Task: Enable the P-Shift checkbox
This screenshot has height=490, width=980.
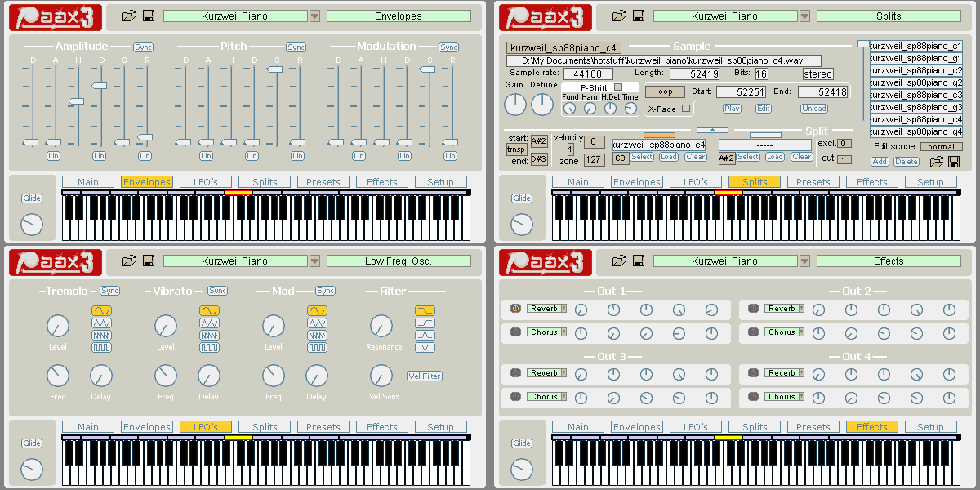Action: tap(618, 87)
